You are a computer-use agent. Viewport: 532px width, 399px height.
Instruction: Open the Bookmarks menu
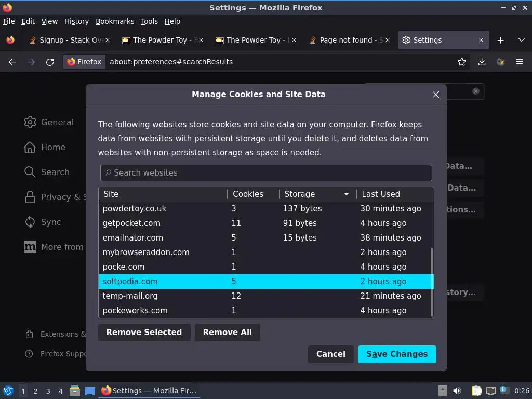pos(115,21)
